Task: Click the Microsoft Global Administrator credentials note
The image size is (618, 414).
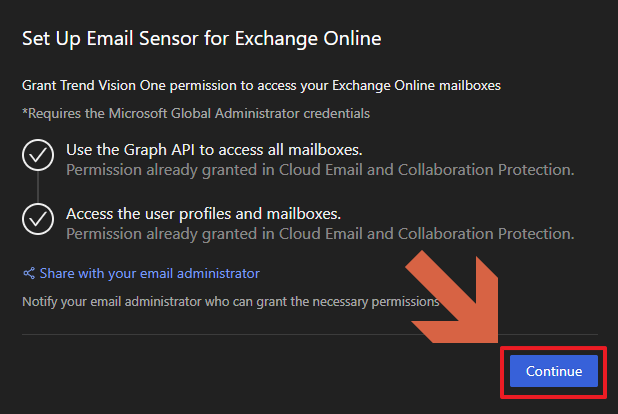Action: click(195, 113)
